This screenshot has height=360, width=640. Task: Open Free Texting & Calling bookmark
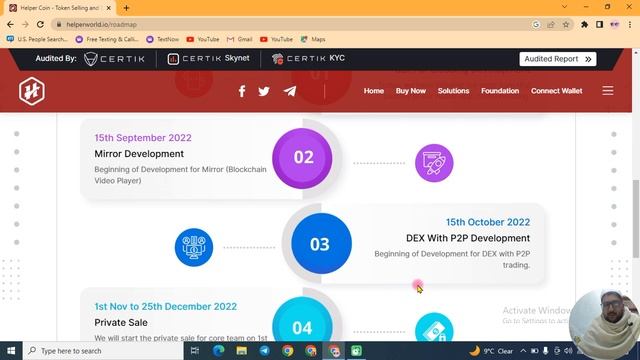pos(107,39)
